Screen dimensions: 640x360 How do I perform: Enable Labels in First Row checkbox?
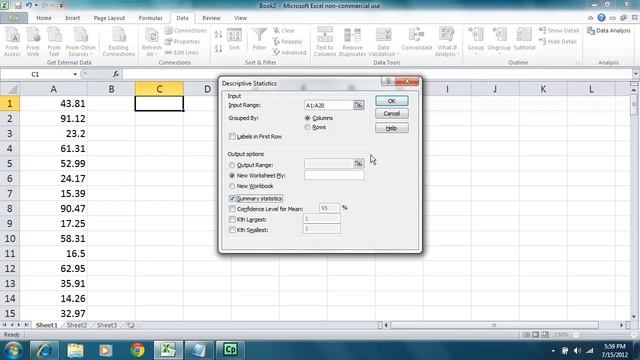[x=232, y=136]
